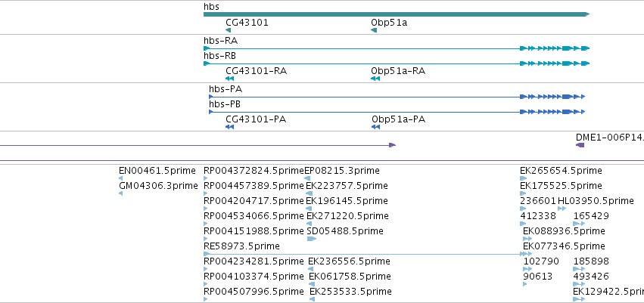
Task: Click the EP08215.3prime EST label
Action: click(342, 171)
